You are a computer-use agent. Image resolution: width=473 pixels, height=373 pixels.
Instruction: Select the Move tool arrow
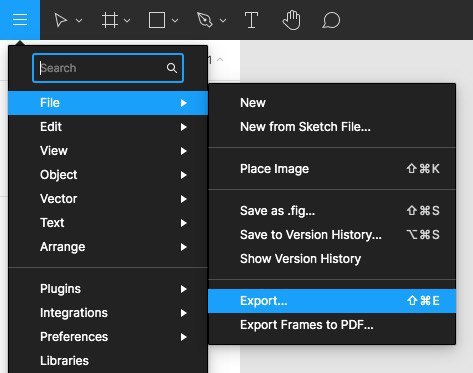click(x=61, y=20)
